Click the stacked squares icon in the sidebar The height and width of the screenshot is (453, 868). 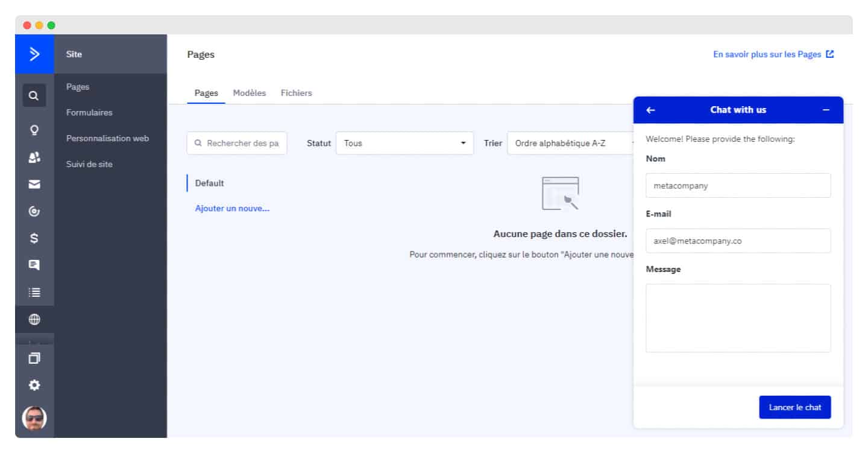(34, 358)
